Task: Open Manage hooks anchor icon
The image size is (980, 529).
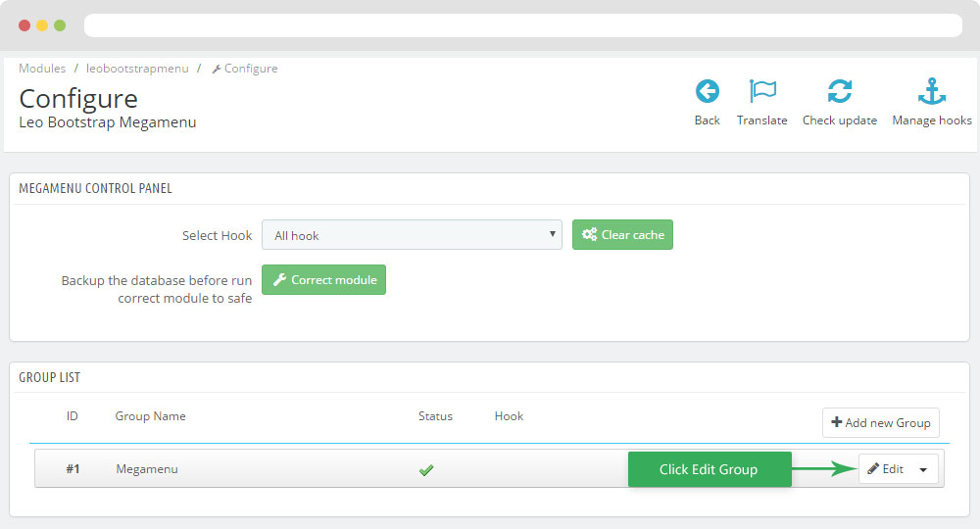Action: pos(931,92)
